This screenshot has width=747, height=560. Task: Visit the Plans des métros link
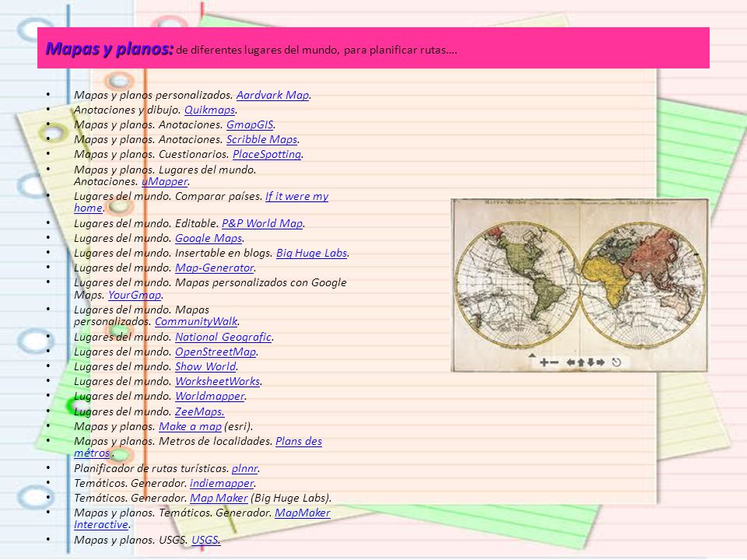tap(299, 441)
